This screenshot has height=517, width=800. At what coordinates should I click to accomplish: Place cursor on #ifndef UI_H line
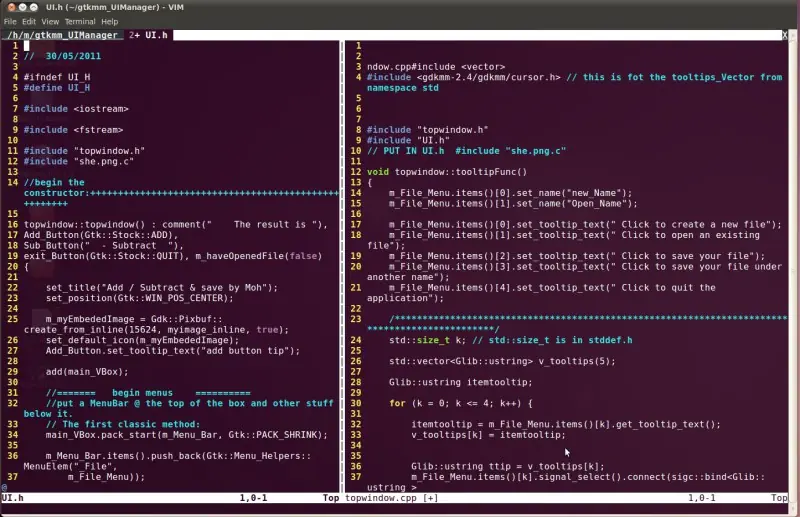tap(57, 77)
